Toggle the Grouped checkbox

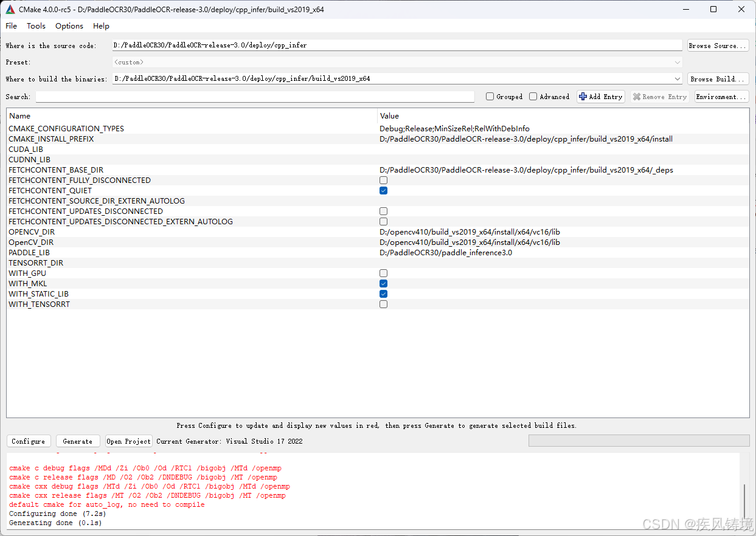click(x=490, y=97)
